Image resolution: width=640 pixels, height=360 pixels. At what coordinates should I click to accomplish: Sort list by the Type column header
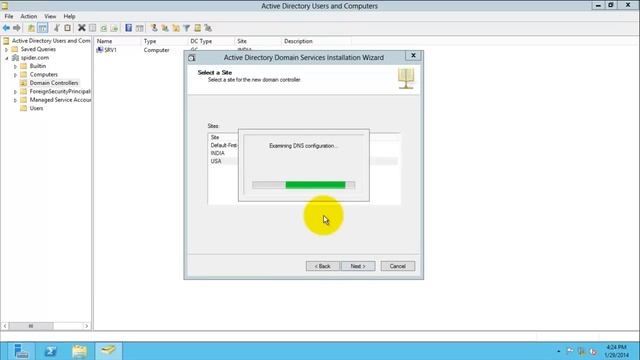164,41
